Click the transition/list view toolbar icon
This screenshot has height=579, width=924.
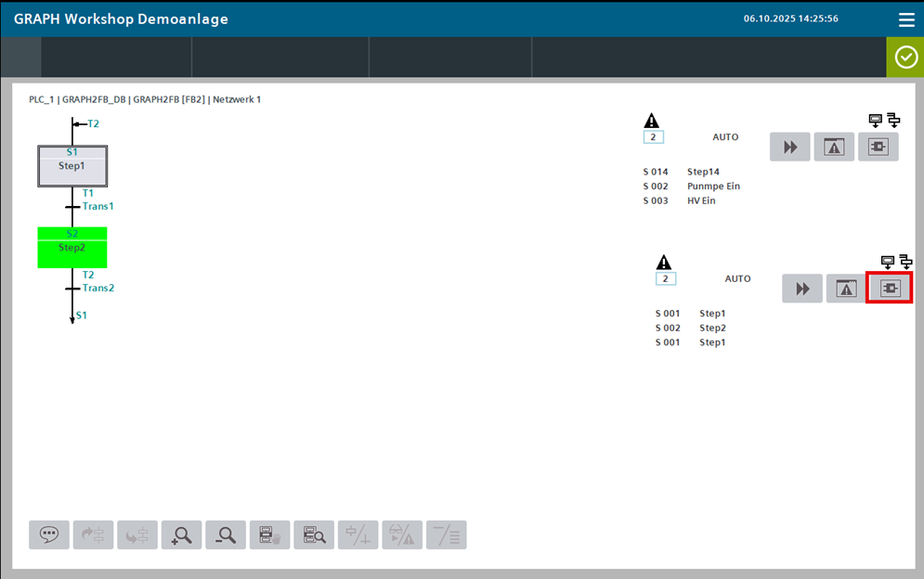coord(447,534)
